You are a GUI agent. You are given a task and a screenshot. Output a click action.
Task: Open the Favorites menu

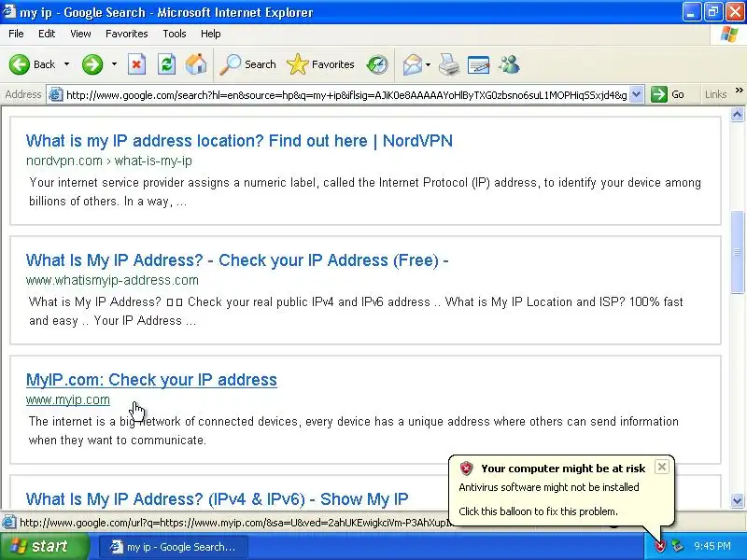[127, 34]
